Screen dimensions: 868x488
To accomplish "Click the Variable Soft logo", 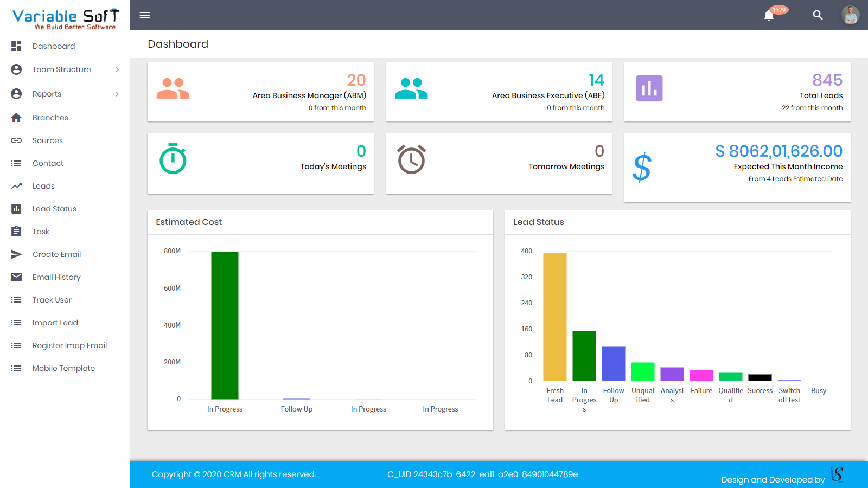I will coord(65,18).
